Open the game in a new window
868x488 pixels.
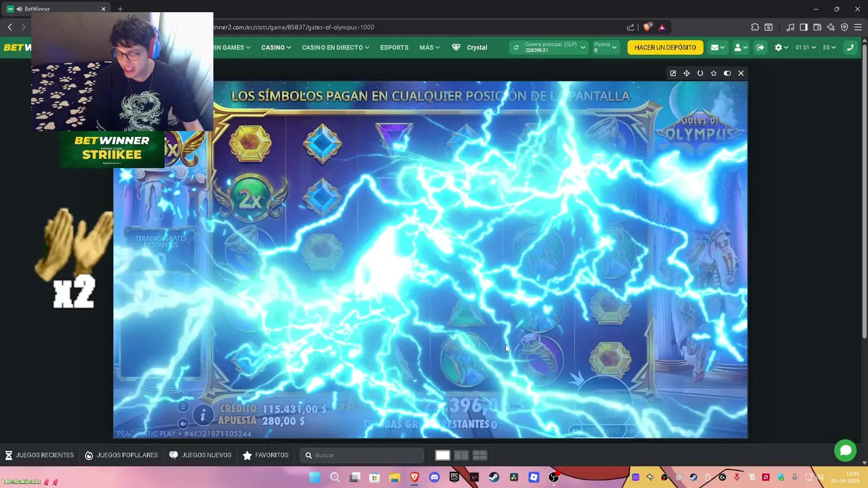(673, 73)
